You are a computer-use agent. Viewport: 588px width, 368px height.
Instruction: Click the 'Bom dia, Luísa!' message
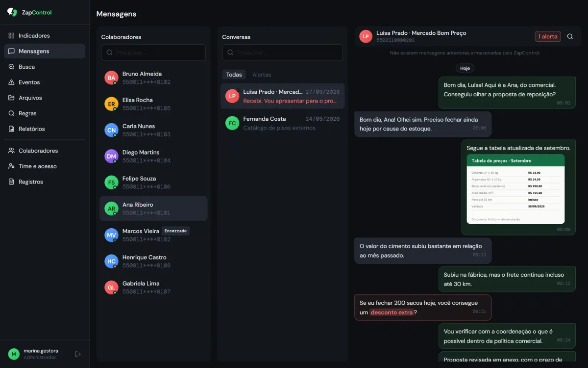point(507,92)
